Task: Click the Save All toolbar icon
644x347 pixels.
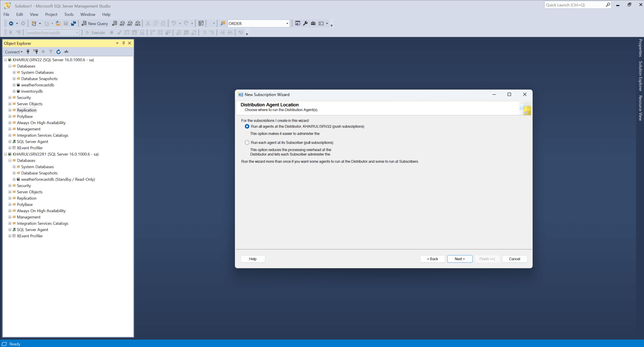Action: (x=73, y=24)
